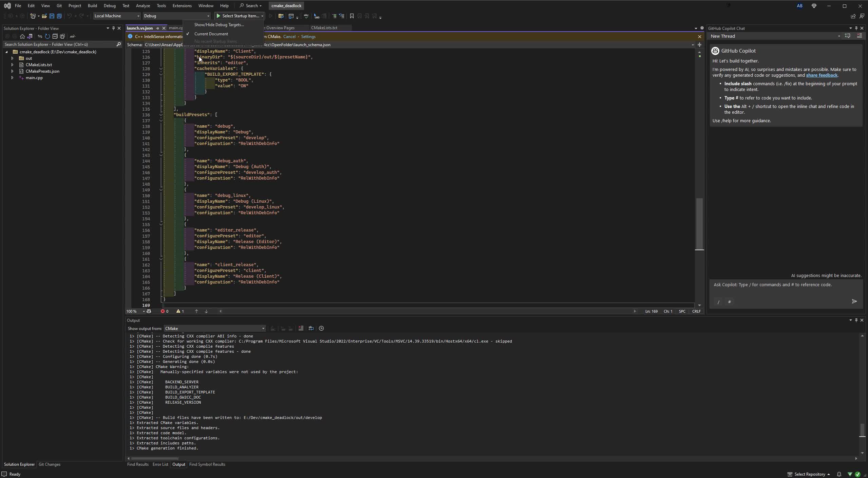Expand the out folder node

point(12,58)
